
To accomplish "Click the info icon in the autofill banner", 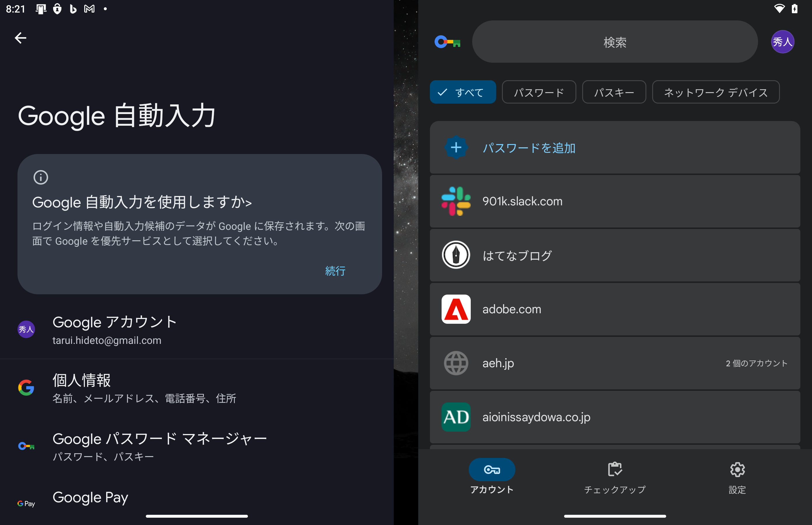I will [41, 177].
